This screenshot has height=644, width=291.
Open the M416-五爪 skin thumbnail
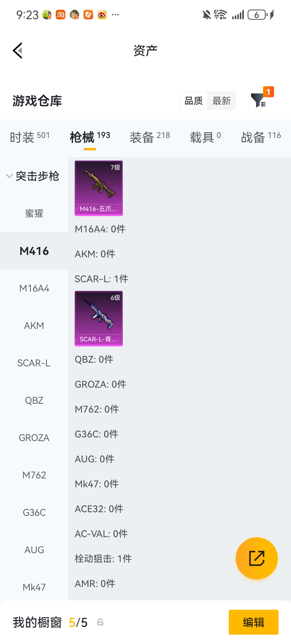click(99, 188)
